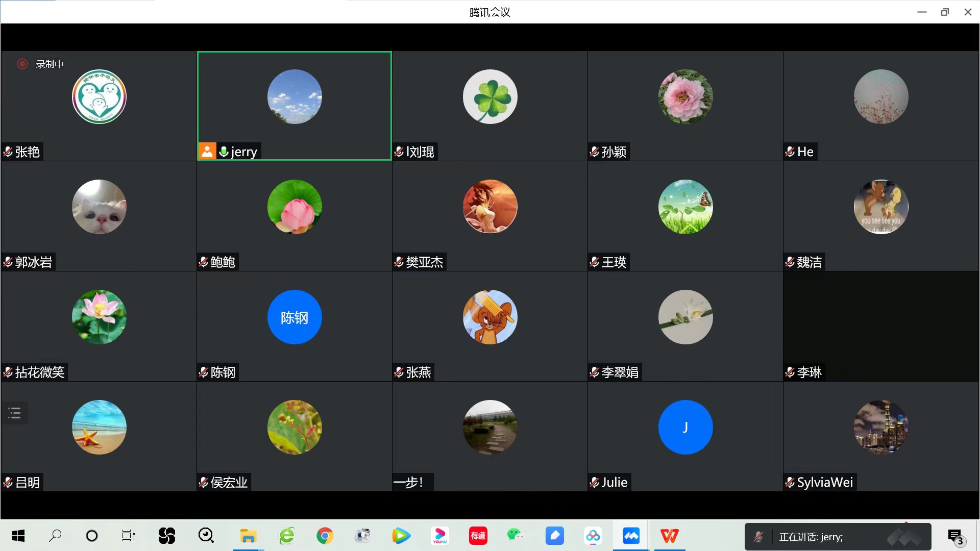Image resolution: width=980 pixels, height=551 pixels.
Task: Select 孙颖's pink peony avatar
Action: pos(685,96)
